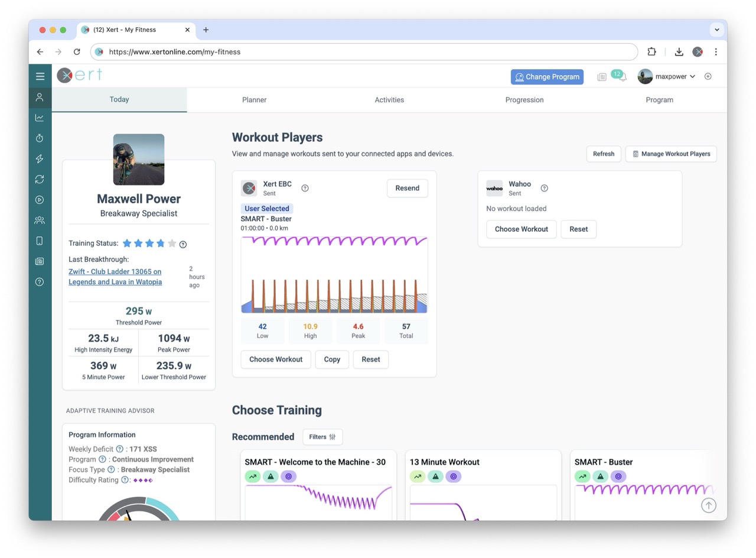Open the hamburger menu in sidebar
This screenshot has height=558, width=756.
pos(40,76)
